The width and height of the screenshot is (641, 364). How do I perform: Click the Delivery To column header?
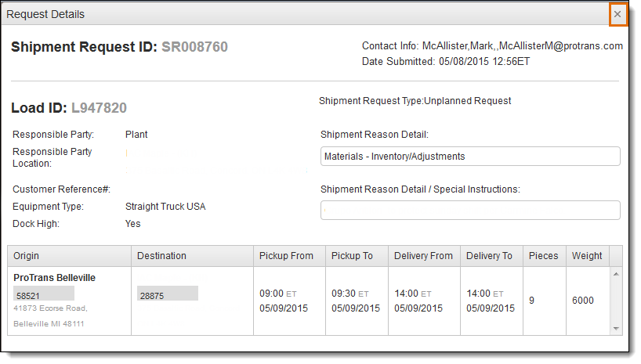tap(492, 256)
